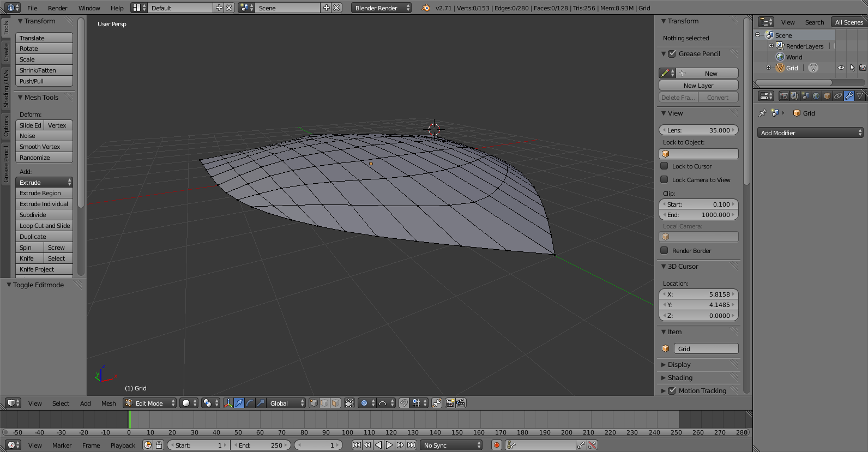This screenshot has width=868, height=452.
Task: Collapse the Scene tree item in outliner
Action: (x=757, y=35)
